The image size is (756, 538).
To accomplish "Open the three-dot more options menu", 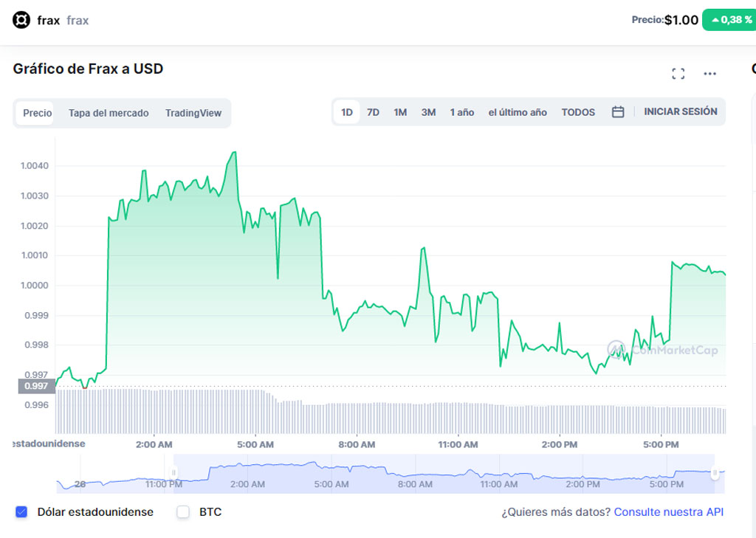I will tap(709, 74).
